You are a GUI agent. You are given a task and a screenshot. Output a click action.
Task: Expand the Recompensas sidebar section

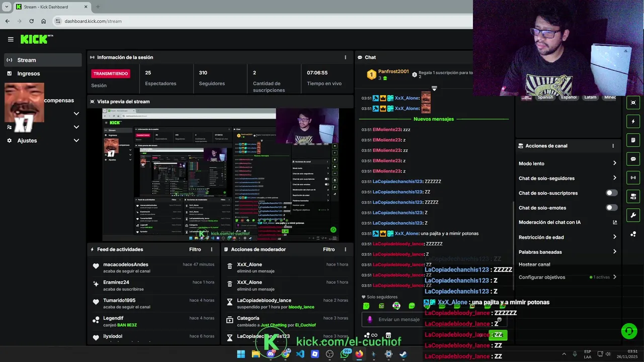point(76,114)
